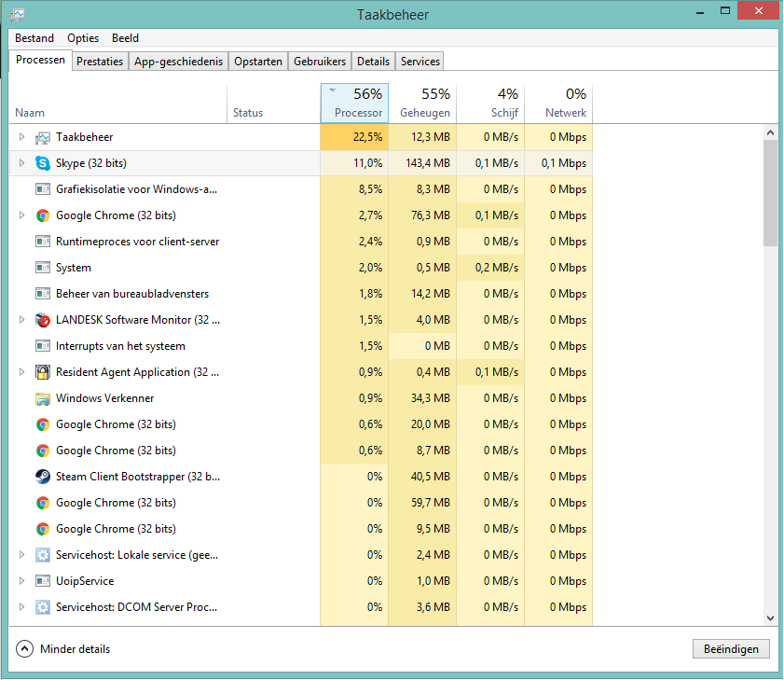The width and height of the screenshot is (784, 680).
Task: Click the Servicehost: DCOM Server gear icon
Action: click(x=43, y=607)
